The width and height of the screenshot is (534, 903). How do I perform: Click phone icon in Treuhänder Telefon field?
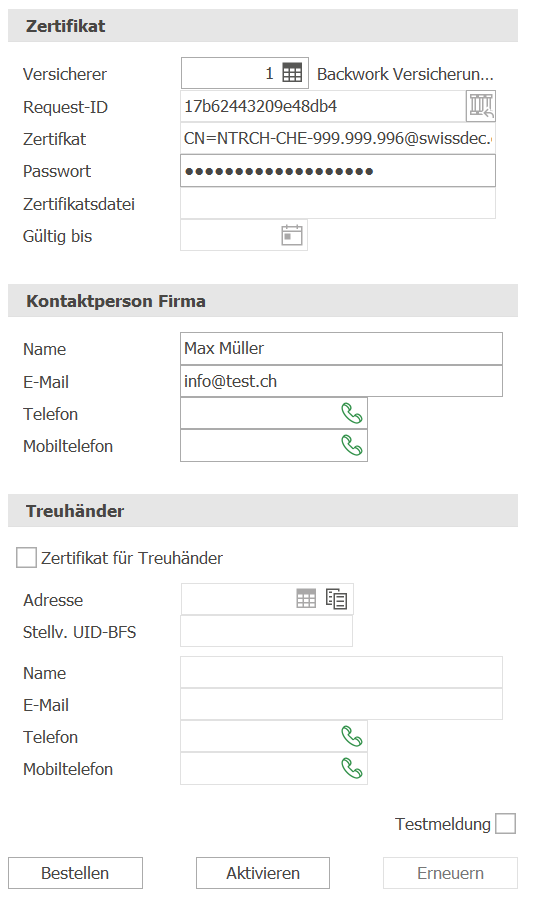[x=351, y=736]
